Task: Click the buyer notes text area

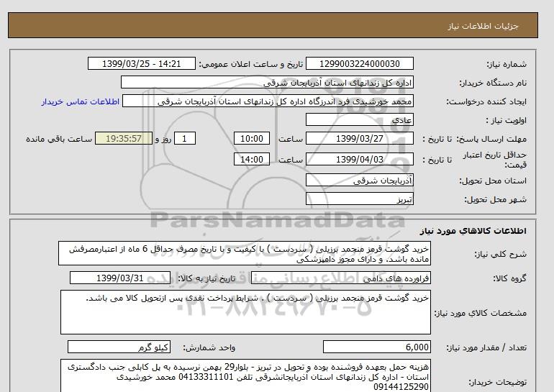Action: tap(245, 376)
